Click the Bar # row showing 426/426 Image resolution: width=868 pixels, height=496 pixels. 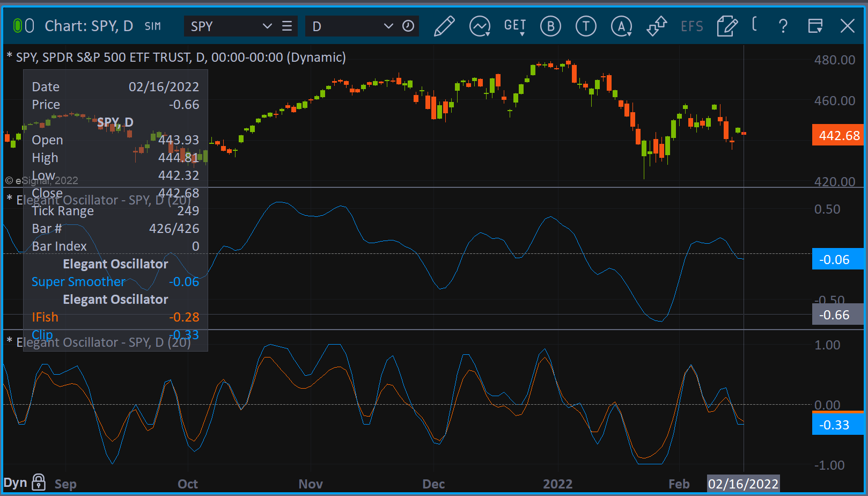point(115,229)
